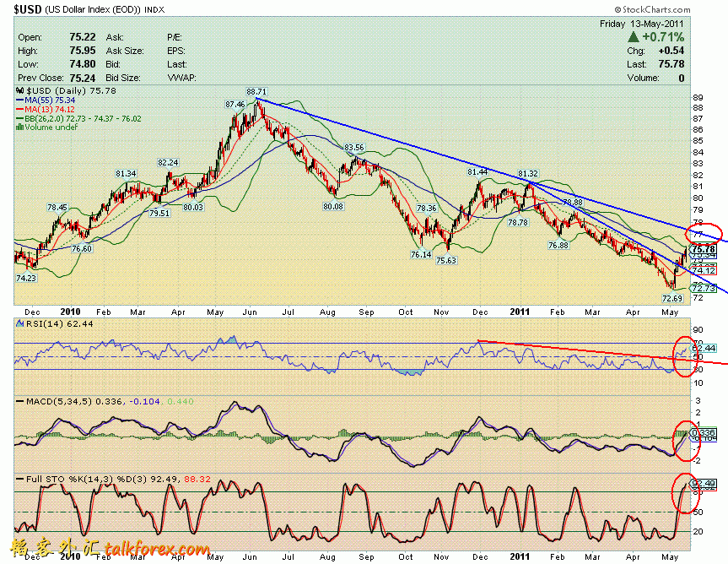Click the $USD (Daily) 75.78 legend entry
Viewport: 728px width, 564px height.
(x=71, y=90)
